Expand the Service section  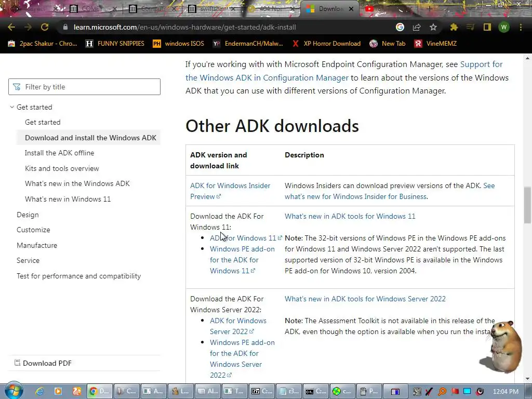click(28, 261)
